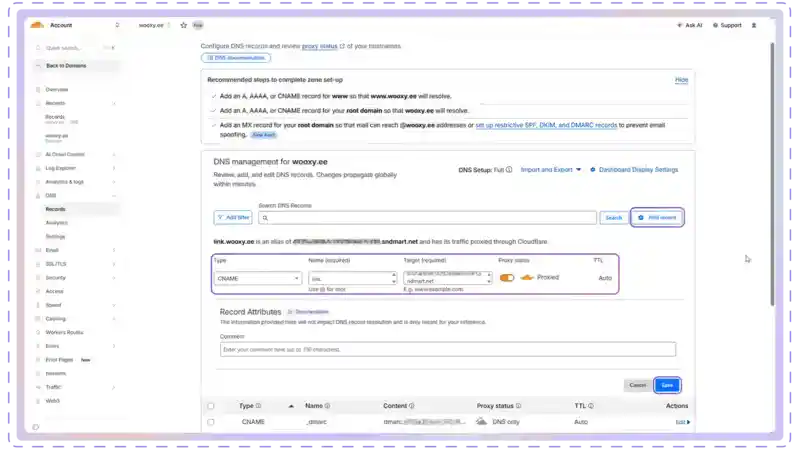Click the Add record button
Viewport: 800px width, 450px height.
(657, 217)
